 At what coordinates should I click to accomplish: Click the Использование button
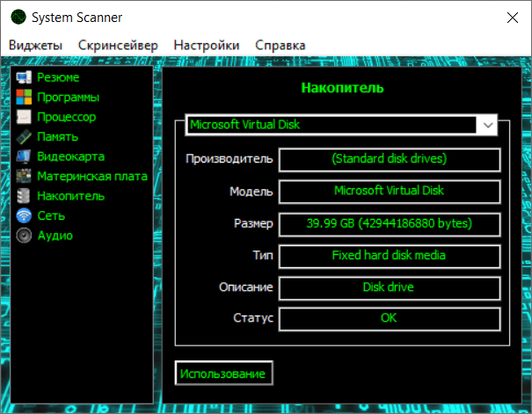224,374
